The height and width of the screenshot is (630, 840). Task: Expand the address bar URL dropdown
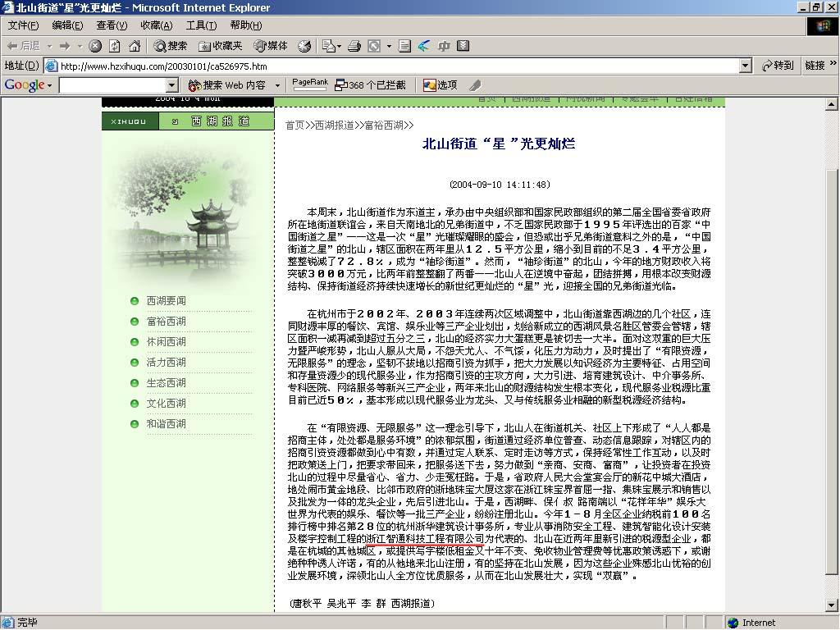click(745, 66)
